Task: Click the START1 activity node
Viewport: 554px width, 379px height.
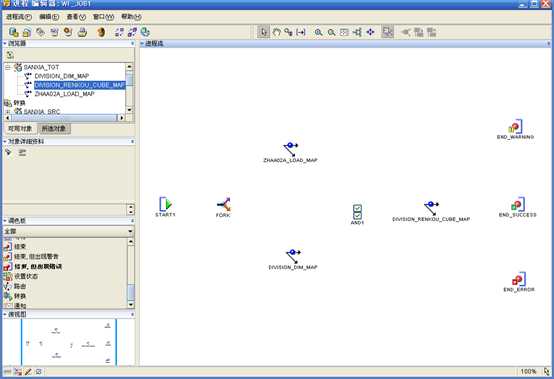Action: [x=165, y=206]
